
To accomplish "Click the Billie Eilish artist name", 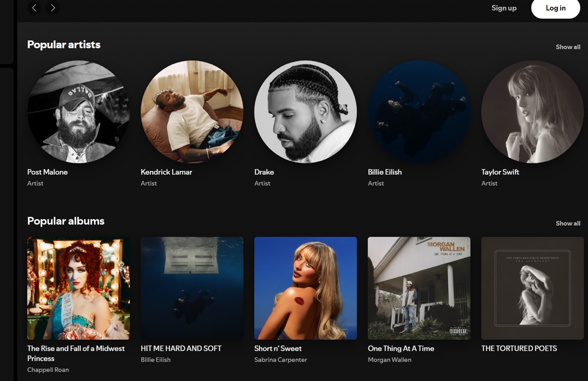I will tap(385, 172).
